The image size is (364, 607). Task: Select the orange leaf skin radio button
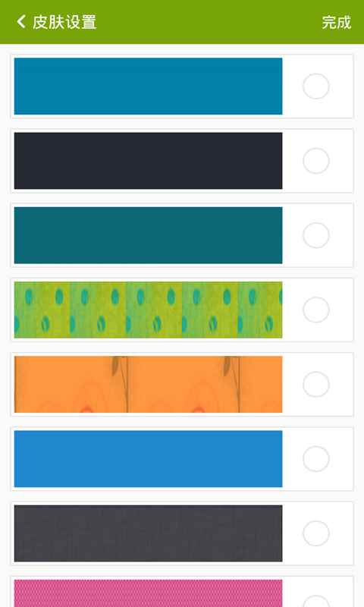[x=316, y=384]
